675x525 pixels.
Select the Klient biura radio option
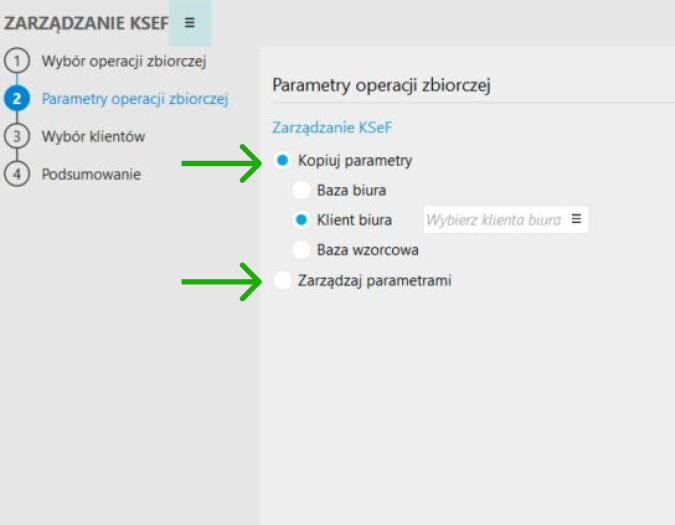pos(301,220)
